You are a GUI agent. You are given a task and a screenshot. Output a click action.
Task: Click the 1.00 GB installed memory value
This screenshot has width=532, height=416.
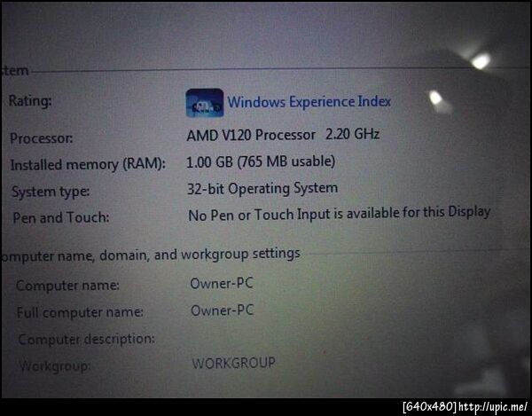261,161
